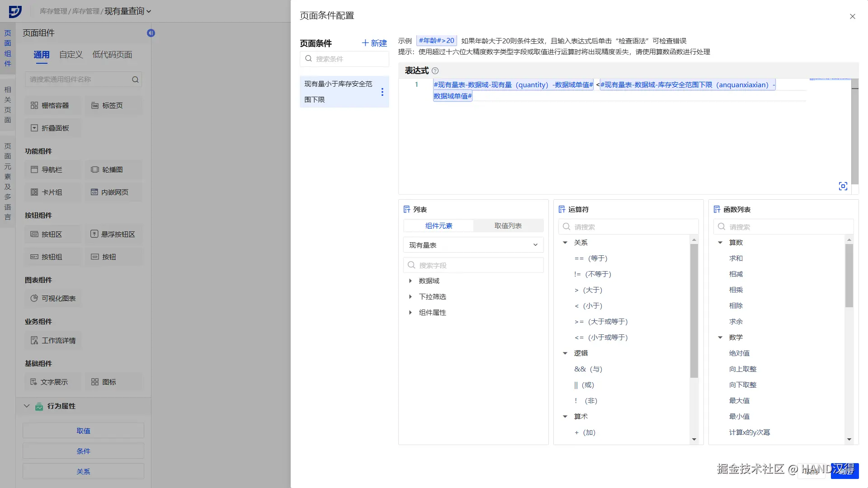Switch to the 取值列表 tab
Viewport: 868px width, 488px height.
508,226
